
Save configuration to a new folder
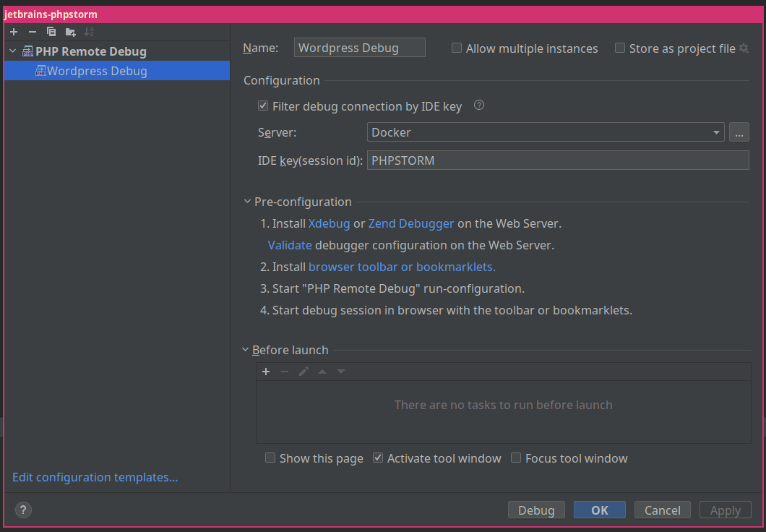pos(71,33)
